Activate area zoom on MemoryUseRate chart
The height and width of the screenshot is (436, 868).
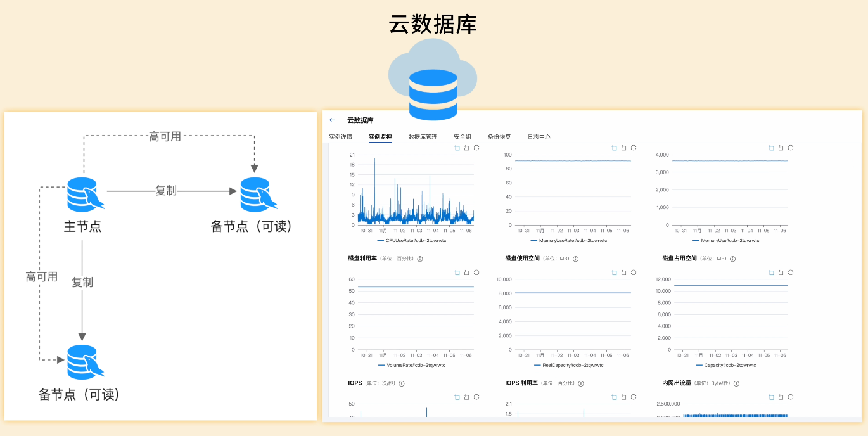(x=614, y=148)
